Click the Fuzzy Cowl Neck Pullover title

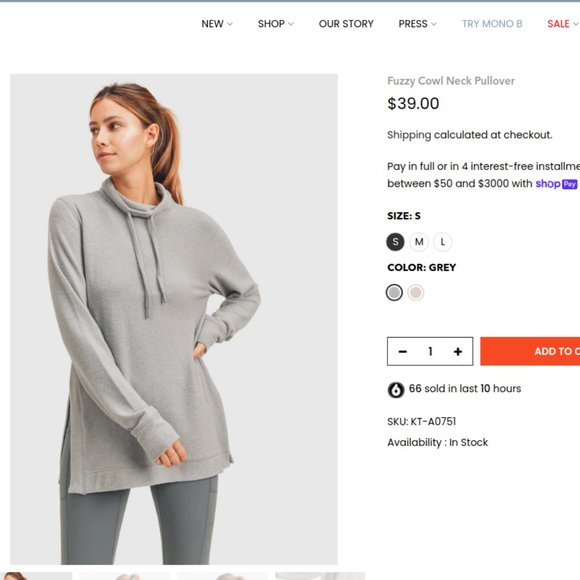pyautogui.click(x=451, y=81)
